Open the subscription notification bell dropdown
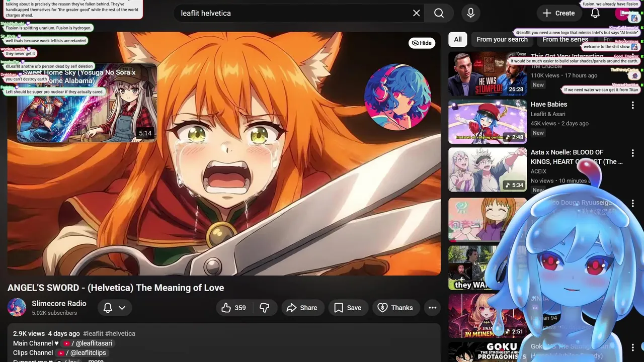Image resolution: width=644 pixels, height=362 pixels. 114,308
